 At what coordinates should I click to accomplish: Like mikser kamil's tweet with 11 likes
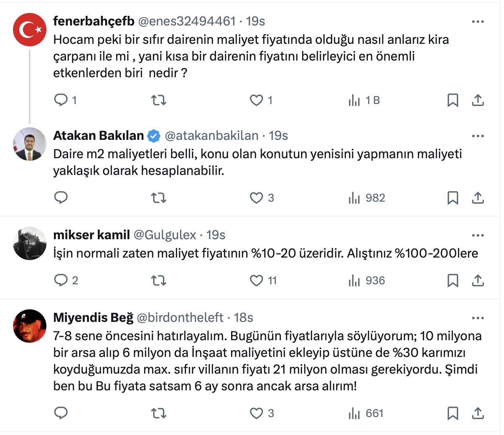coord(256,281)
